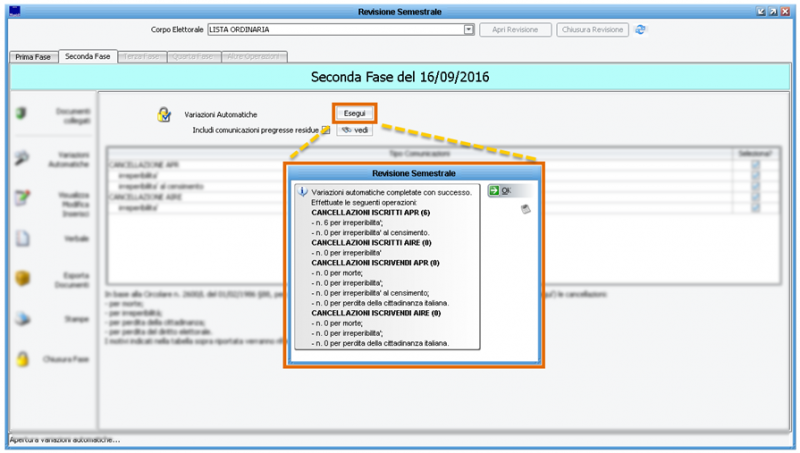Image resolution: width=800 pixels, height=453 pixels.
Task: Click the Apri Revisione button
Action: click(x=515, y=30)
